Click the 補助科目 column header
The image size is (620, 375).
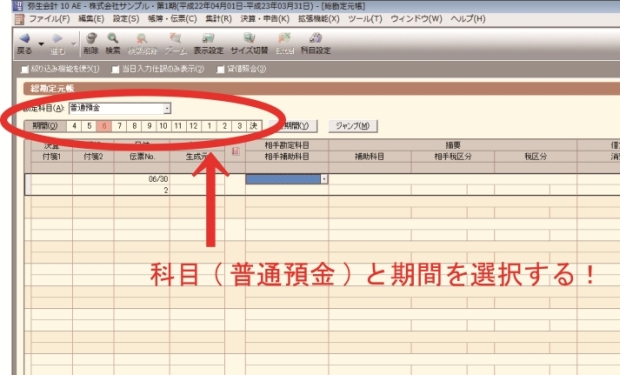(x=370, y=157)
